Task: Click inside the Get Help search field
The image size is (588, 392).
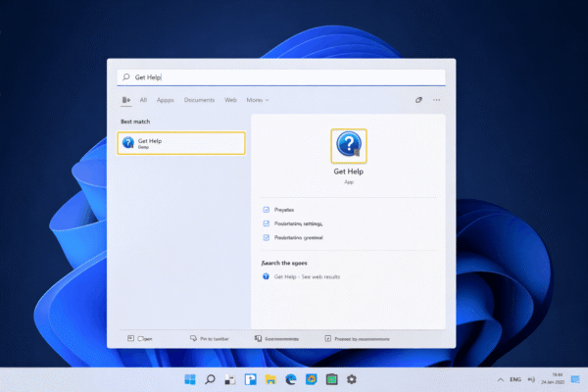Action: point(281,77)
